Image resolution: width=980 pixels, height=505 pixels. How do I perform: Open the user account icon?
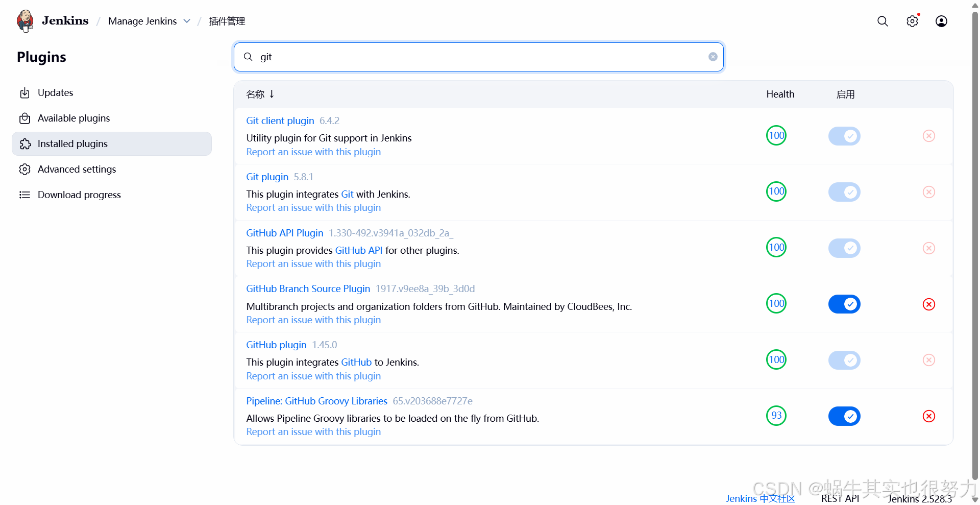[x=941, y=21]
